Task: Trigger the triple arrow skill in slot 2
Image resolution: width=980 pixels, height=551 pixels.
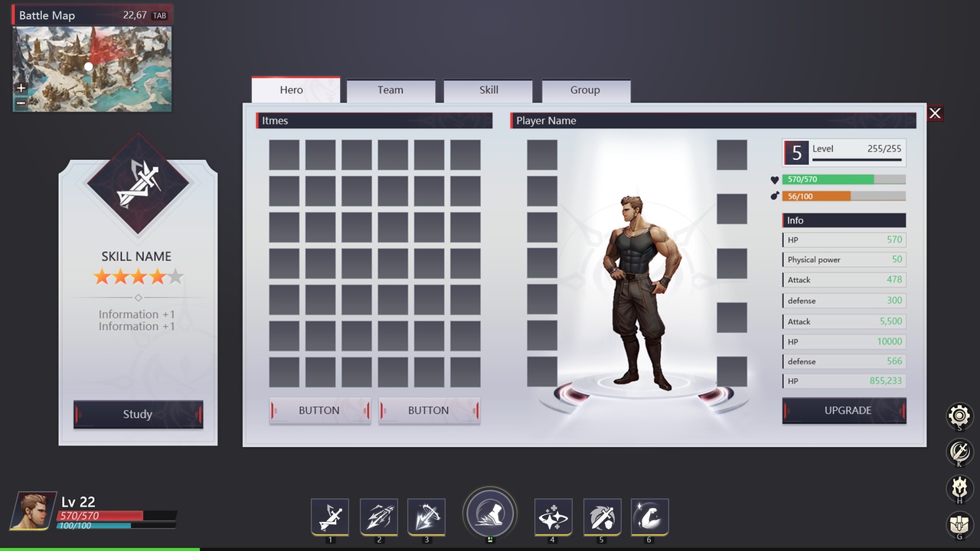Action: tap(378, 517)
